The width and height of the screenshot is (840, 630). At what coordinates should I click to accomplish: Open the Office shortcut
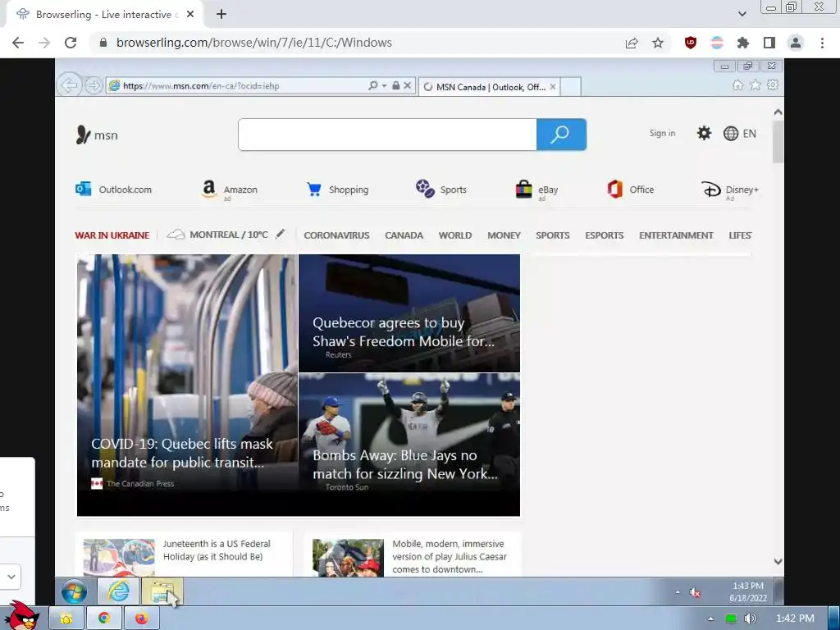[631, 189]
